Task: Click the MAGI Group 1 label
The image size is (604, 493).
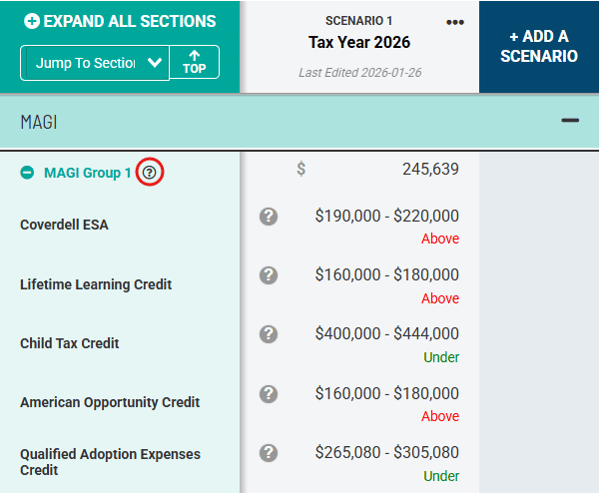Action: tap(87, 173)
